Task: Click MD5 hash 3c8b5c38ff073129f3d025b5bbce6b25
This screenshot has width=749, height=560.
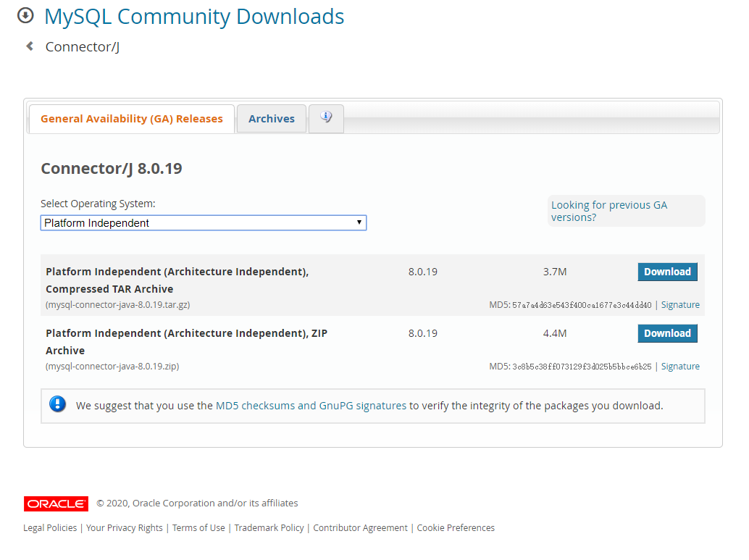Action: 582,367
